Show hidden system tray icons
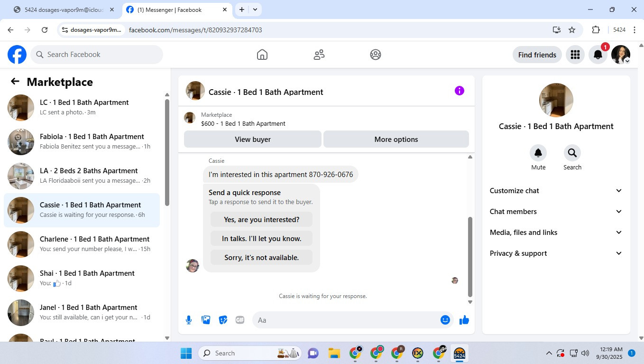644x364 pixels. click(x=549, y=353)
